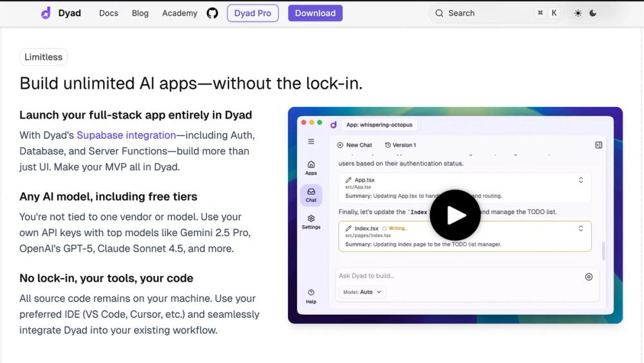The width and height of the screenshot is (644, 363).
Task: Click the 'Any AI model, including free tiers' heading
Action: 108,197
